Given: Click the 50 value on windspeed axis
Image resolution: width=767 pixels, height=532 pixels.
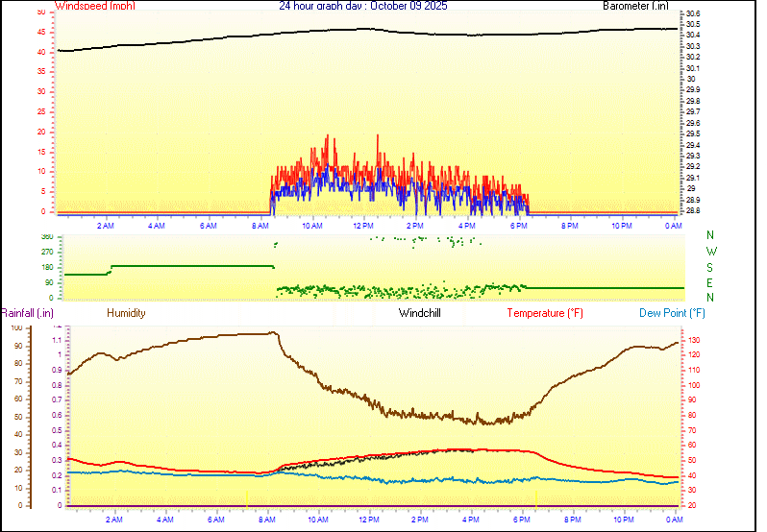Looking at the screenshot, I should tap(40, 12).
